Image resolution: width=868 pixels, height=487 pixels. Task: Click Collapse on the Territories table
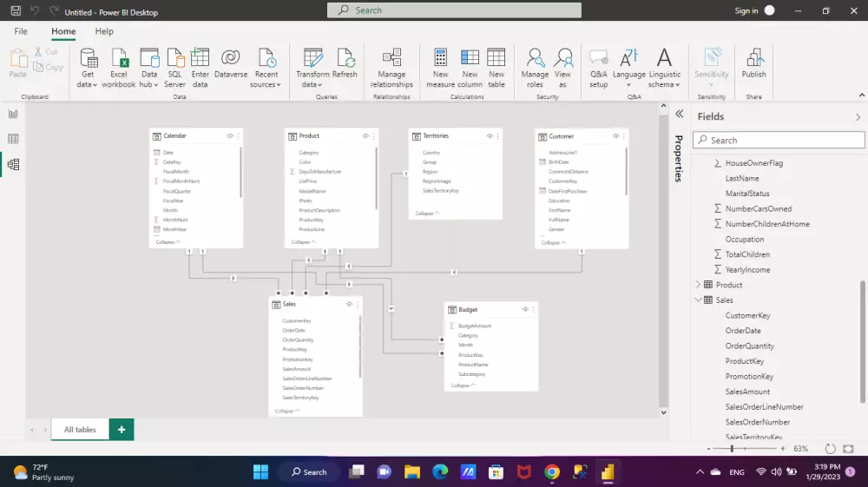point(427,213)
